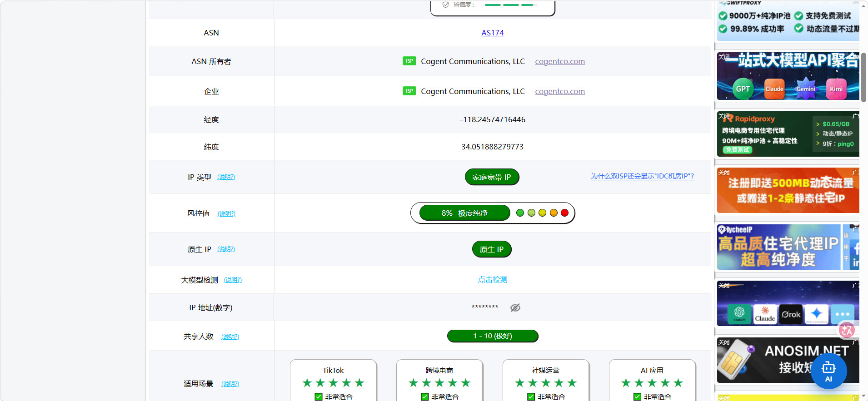Click the 8% 极度纯净 risk score bar

pos(464,213)
